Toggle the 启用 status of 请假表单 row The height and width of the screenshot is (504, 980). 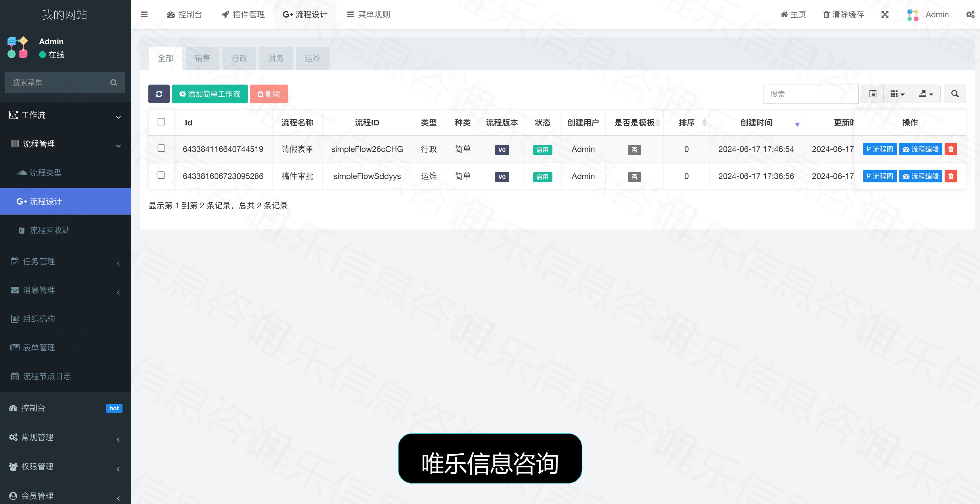(543, 150)
